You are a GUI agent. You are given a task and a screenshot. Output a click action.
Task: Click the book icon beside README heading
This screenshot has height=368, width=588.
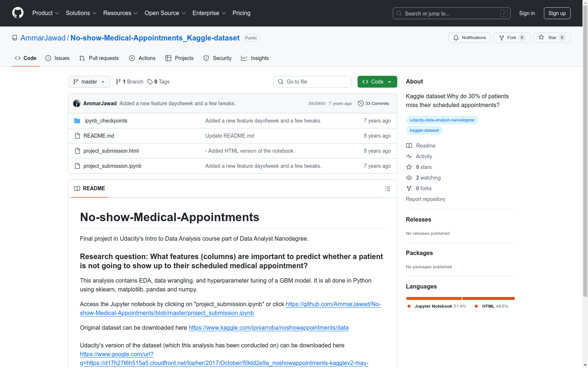coord(77,188)
